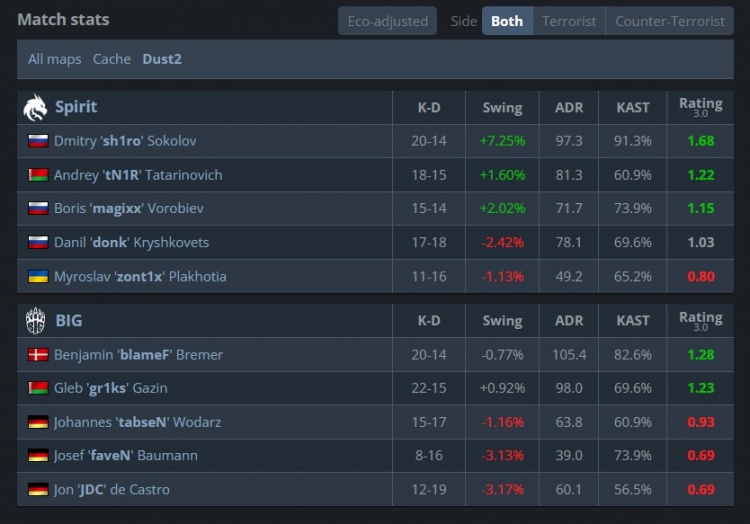
Task: Open the Spirit team page link
Action: [x=76, y=107]
